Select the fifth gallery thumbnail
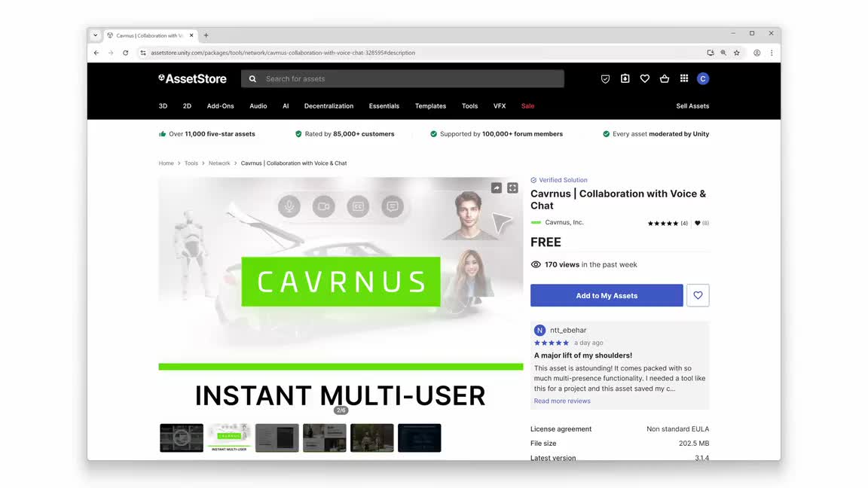The height and width of the screenshot is (488, 868). (x=372, y=438)
